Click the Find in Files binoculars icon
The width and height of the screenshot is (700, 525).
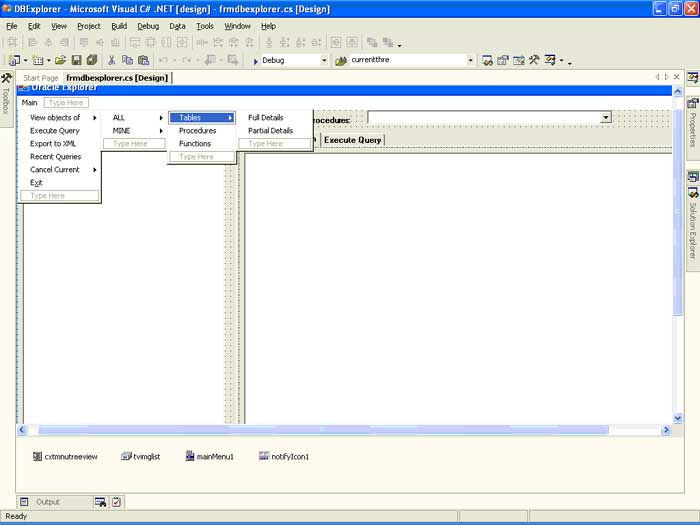(341, 60)
